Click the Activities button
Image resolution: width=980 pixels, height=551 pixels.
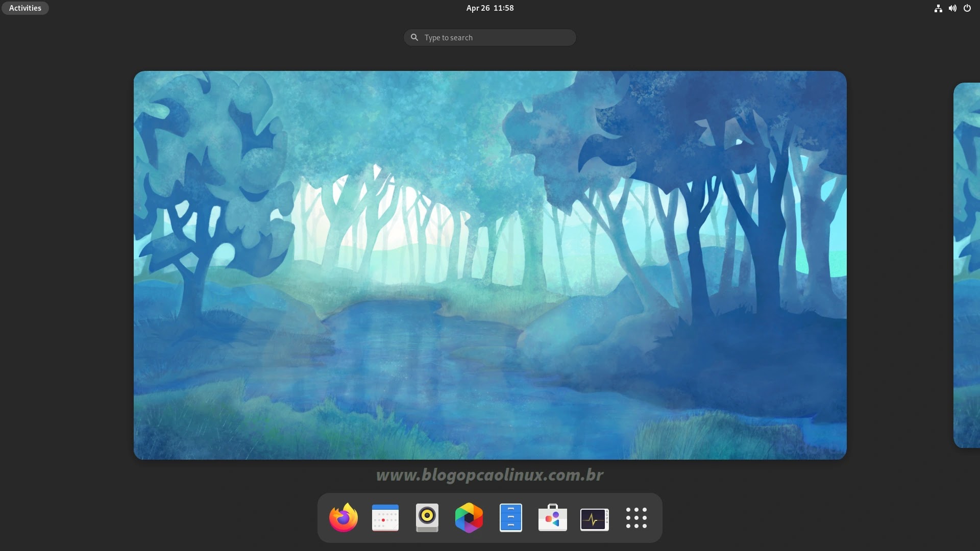coord(25,8)
